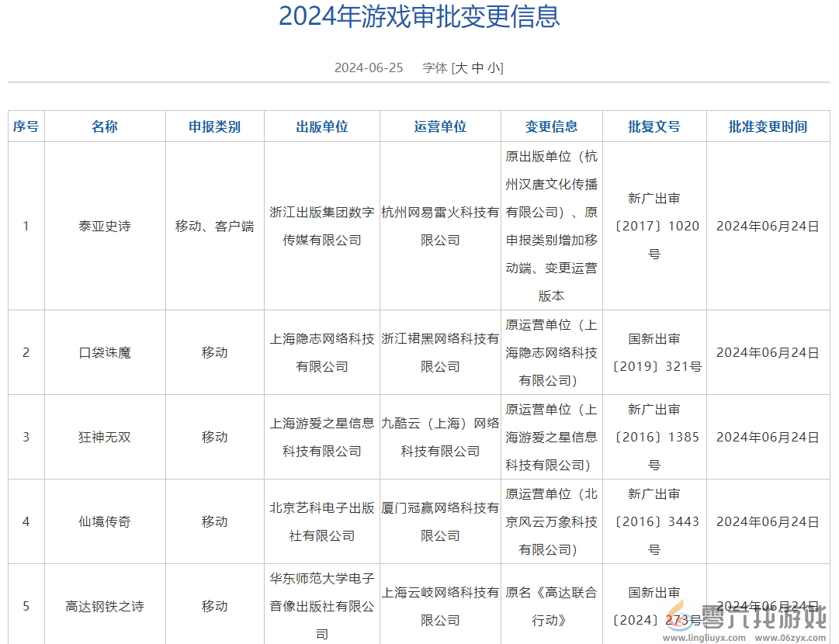Select the 批复文号 column header
This screenshot has height=644, width=839.
[x=654, y=126]
